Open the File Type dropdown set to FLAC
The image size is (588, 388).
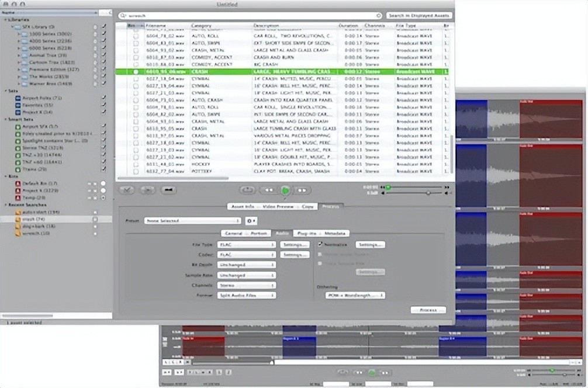point(247,244)
